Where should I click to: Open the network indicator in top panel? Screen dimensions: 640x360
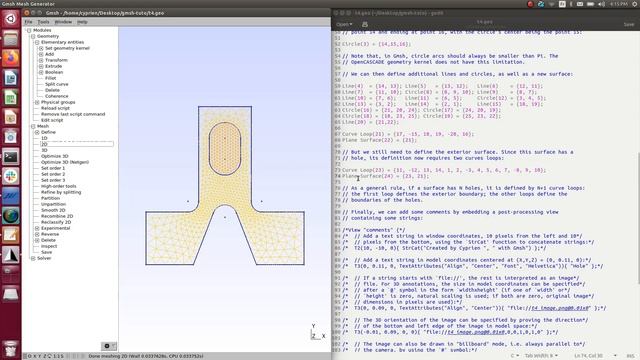point(552,4)
